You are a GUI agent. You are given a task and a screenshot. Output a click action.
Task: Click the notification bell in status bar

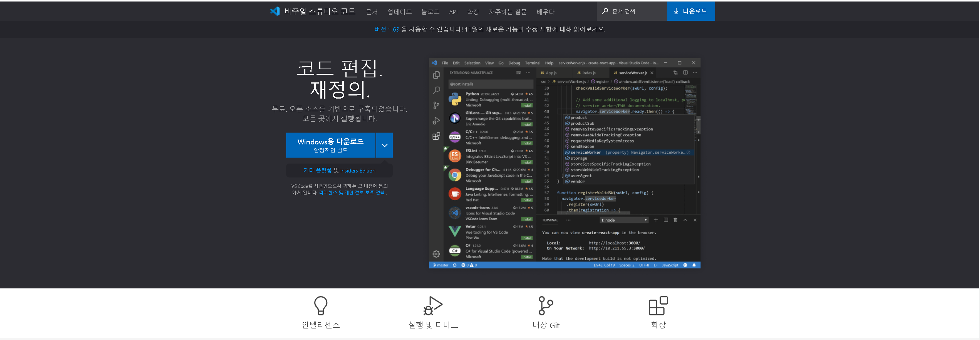pos(694,265)
